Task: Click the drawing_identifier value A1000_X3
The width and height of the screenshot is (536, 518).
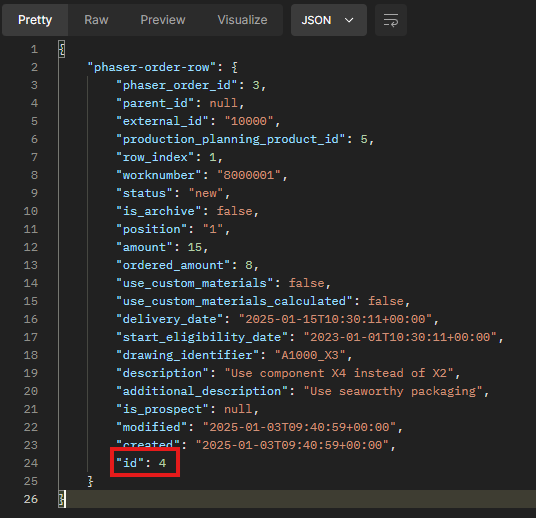Action: pyautogui.click(x=310, y=355)
